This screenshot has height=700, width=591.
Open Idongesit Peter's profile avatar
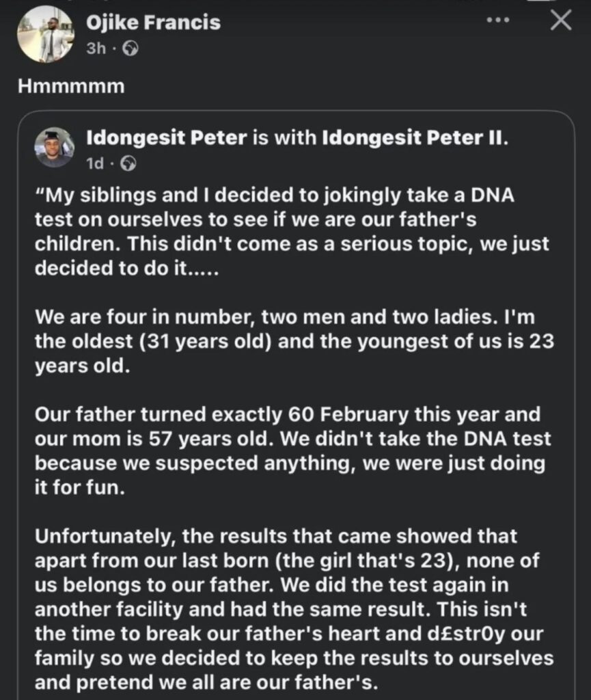(x=55, y=148)
